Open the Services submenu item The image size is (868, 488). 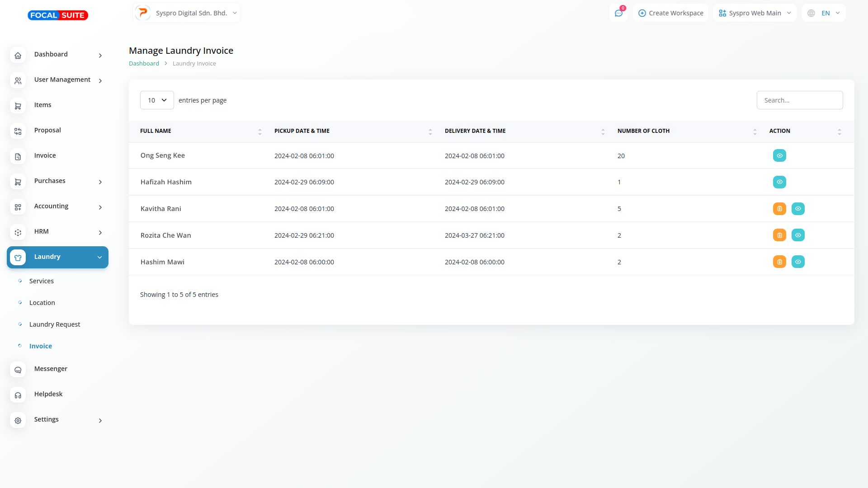click(42, 281)
